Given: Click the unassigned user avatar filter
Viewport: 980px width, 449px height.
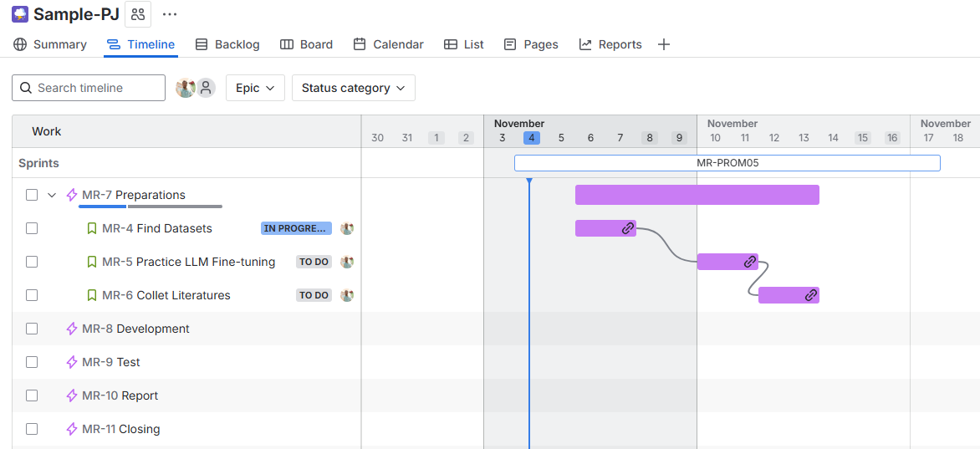Looking at the screenshot, I should pyautogui.click(x=206, y=88).
